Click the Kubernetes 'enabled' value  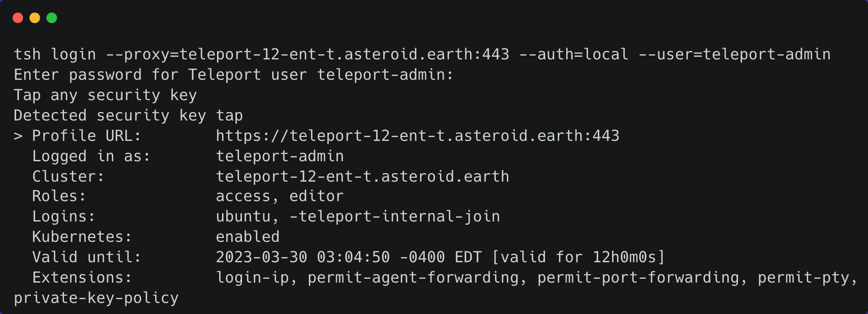(248, 237)
